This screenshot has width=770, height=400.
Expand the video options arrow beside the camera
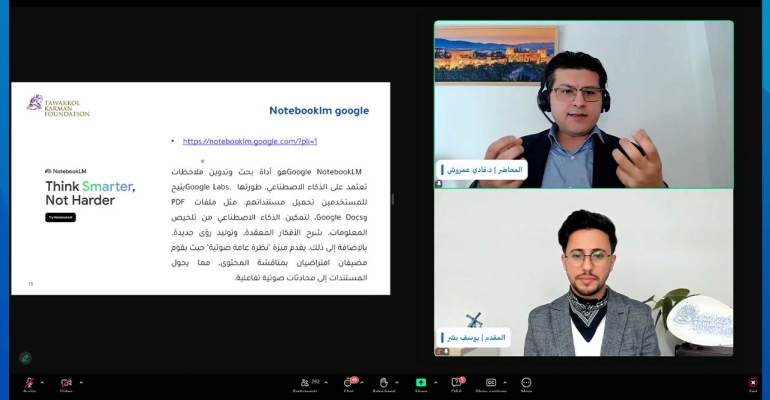(x=81, y=382)
